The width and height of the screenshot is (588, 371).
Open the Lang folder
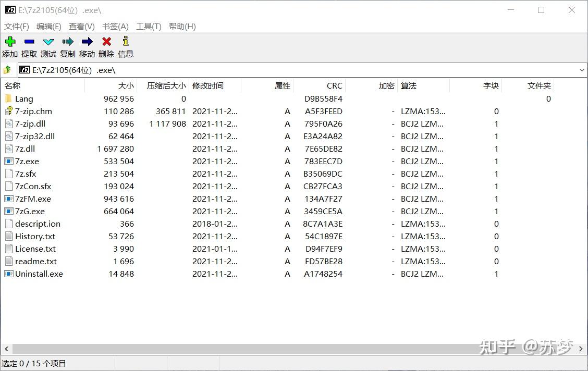tap(25, 98)
